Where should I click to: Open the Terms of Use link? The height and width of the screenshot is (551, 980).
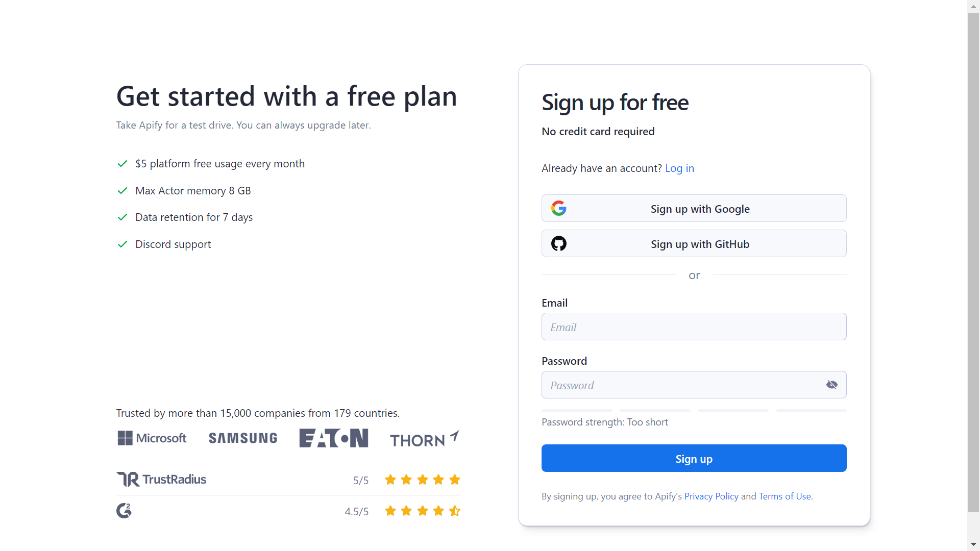(x=785, y=496)
